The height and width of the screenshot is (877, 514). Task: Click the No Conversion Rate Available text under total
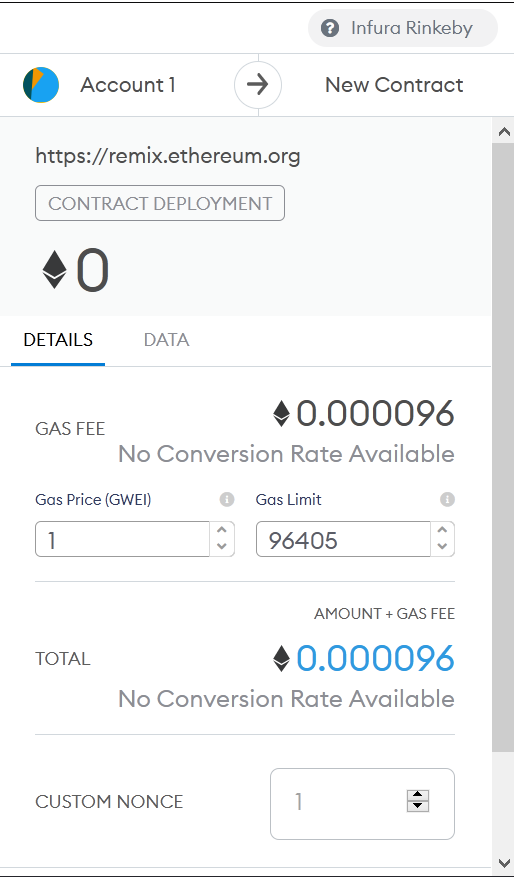tap(286, 699)
